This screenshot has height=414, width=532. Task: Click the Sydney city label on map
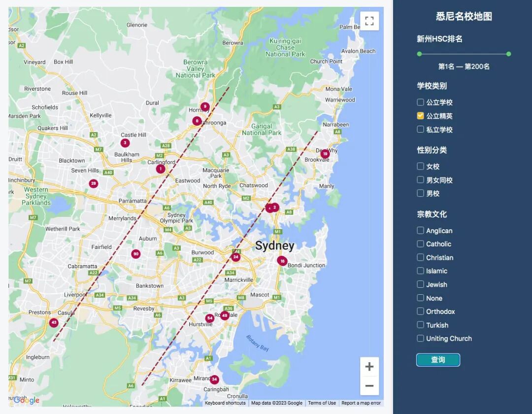coord(275,245)
